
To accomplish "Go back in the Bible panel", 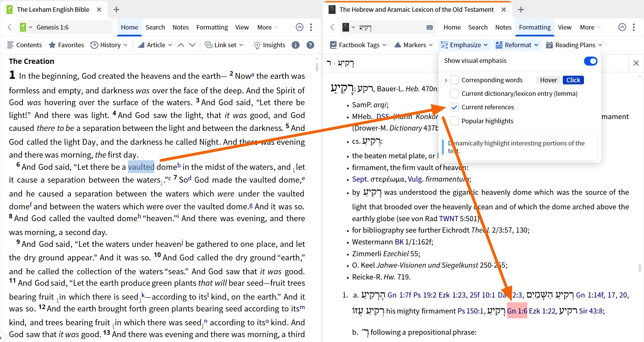I will coord(10,27).
